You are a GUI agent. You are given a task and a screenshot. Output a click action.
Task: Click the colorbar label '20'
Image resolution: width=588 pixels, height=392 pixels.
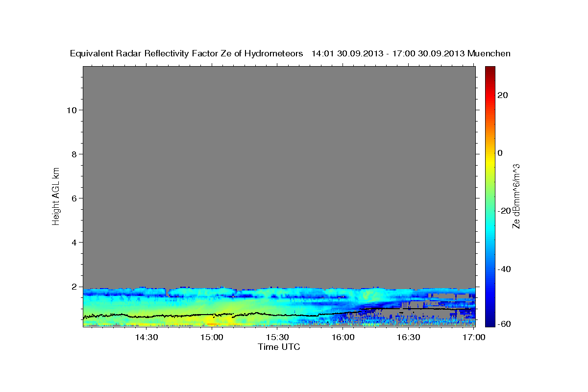coord(503,95)
